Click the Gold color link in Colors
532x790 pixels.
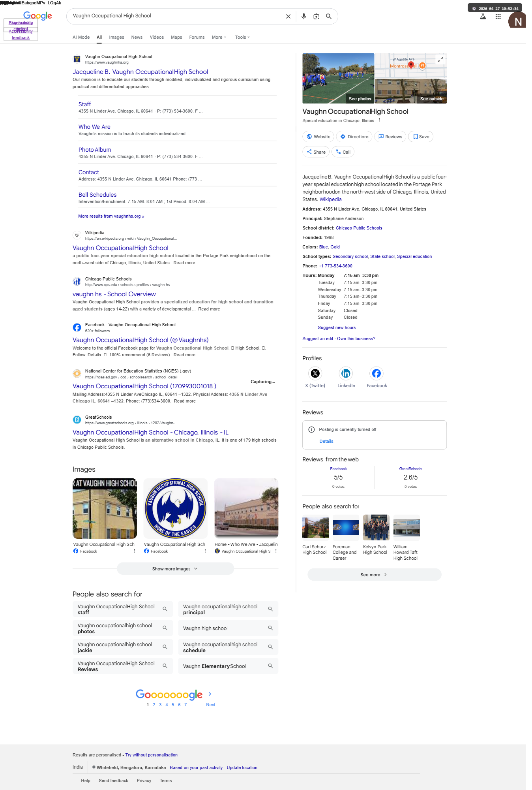click(x=335, y=247)
